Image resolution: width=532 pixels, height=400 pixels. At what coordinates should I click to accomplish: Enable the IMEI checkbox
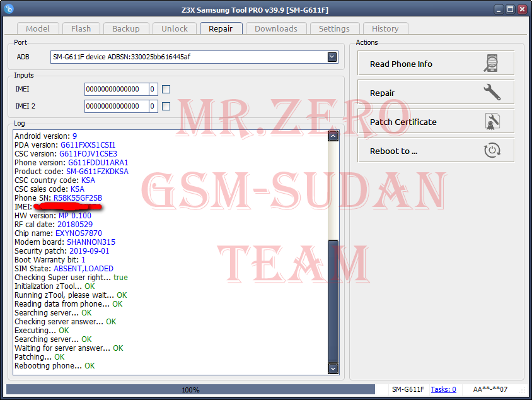click(166, 90)
